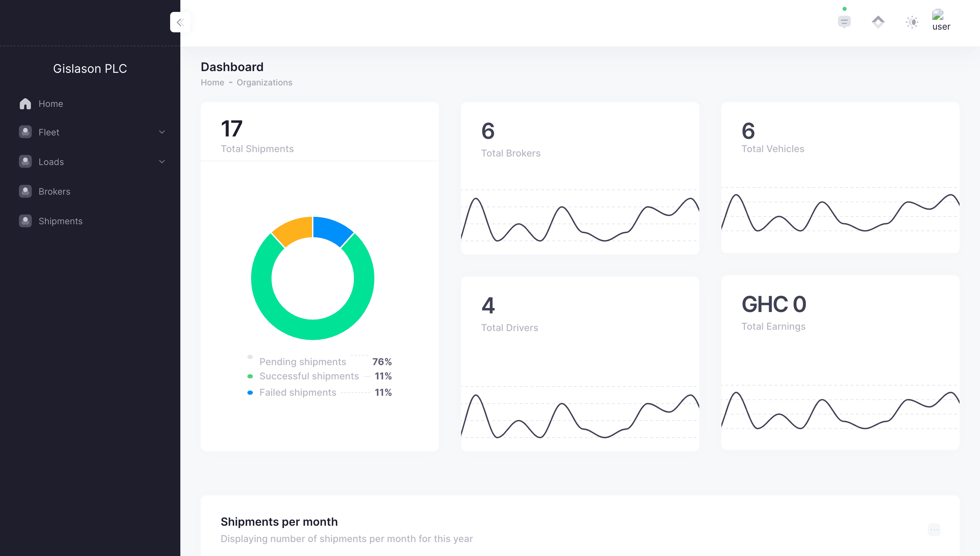Click the Pending shipments legend bullet

250,357
